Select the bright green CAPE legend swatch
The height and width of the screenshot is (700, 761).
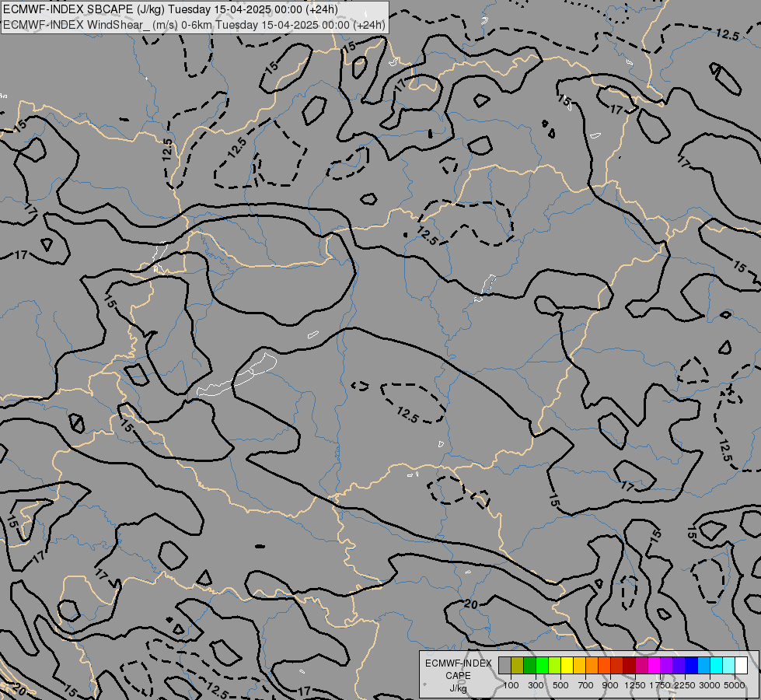coord(542,665)
